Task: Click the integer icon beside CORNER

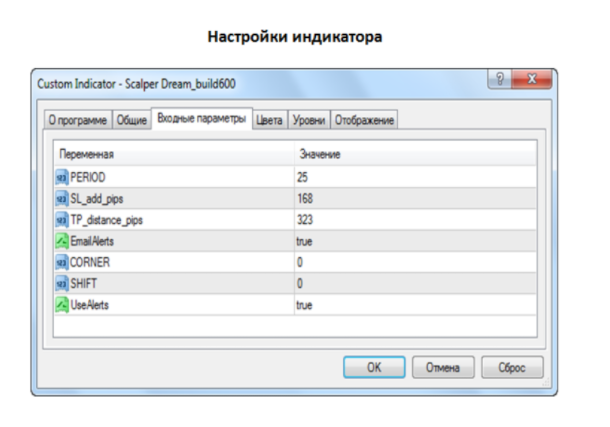Action: (x=62, y=262)
